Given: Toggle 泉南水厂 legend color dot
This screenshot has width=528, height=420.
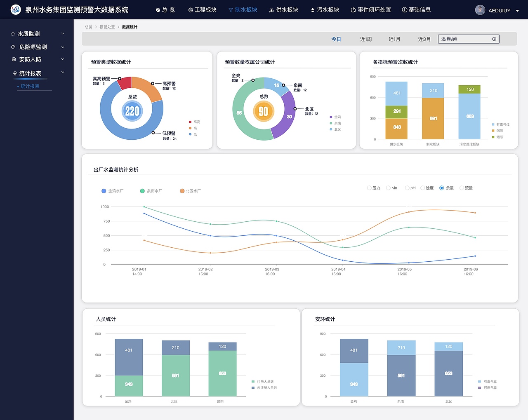Looking at the screenshot, I should 142,191.
